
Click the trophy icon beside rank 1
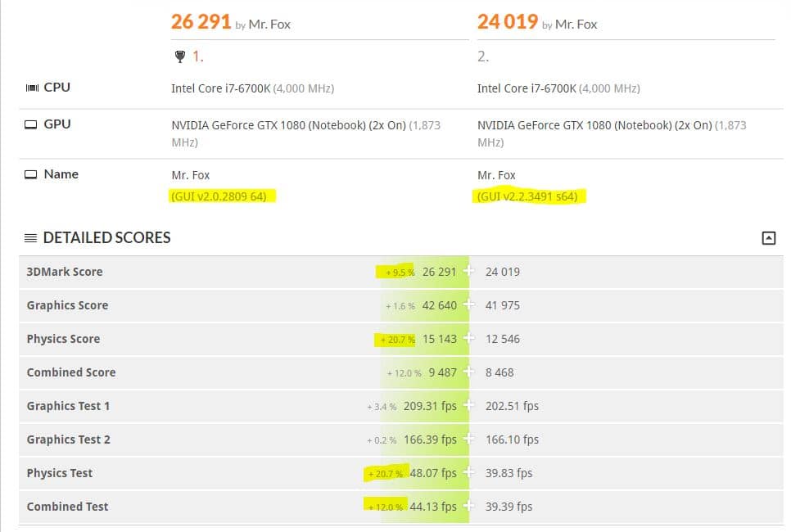[x=180, y=56]
